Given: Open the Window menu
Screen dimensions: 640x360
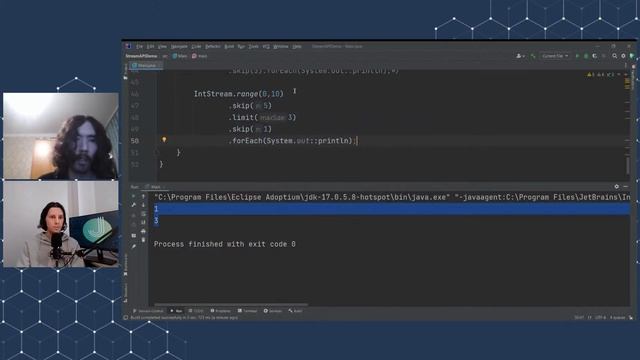Looking at the screenshot, I should click(x=281, y=47).
